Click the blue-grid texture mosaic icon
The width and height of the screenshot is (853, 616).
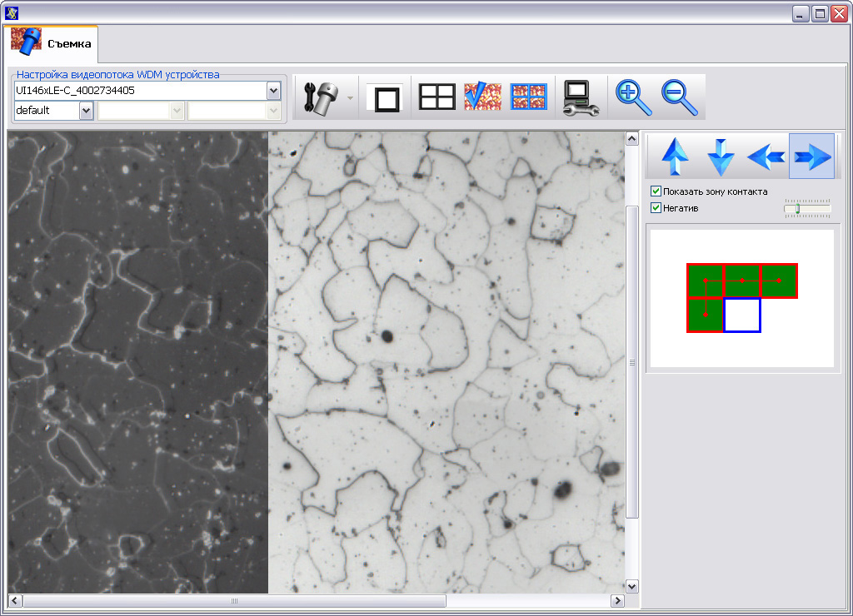(x=529, y=97)
